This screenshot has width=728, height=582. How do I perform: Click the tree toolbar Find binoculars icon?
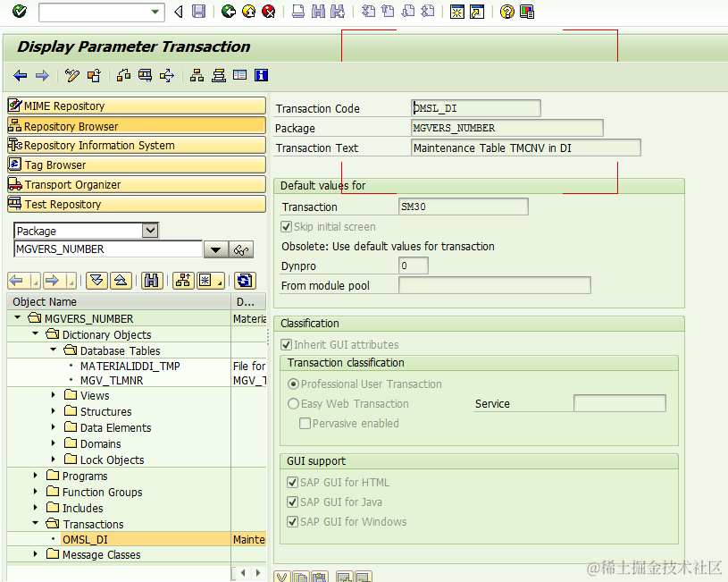[151, 281]
